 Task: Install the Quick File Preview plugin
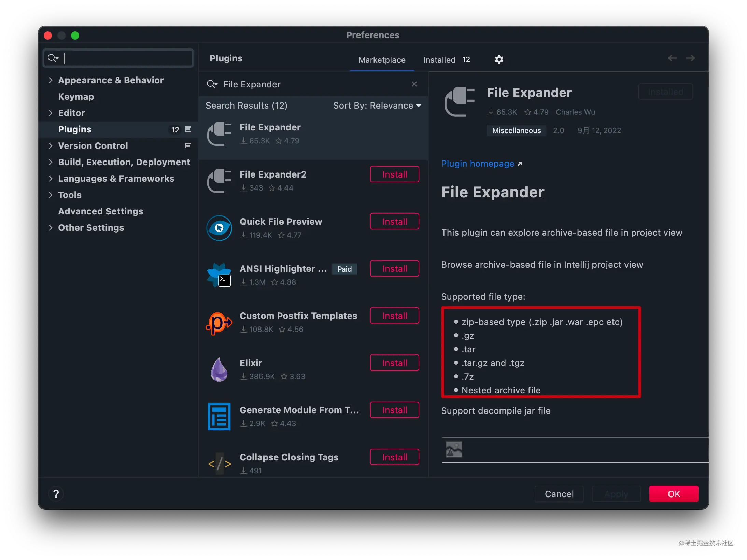pyautogui.click(x=394, y=222)
